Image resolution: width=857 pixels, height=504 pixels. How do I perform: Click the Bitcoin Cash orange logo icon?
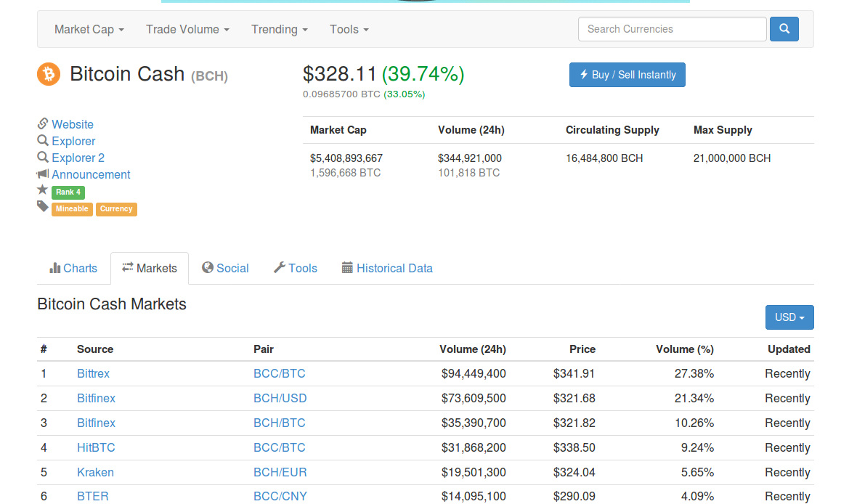[x=49, y=74]
